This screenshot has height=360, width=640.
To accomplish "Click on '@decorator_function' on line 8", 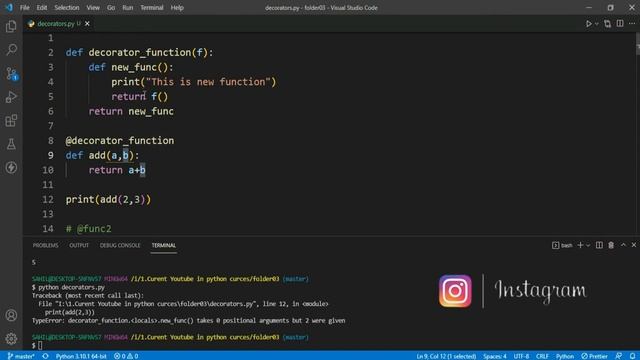I will (120, 141).
